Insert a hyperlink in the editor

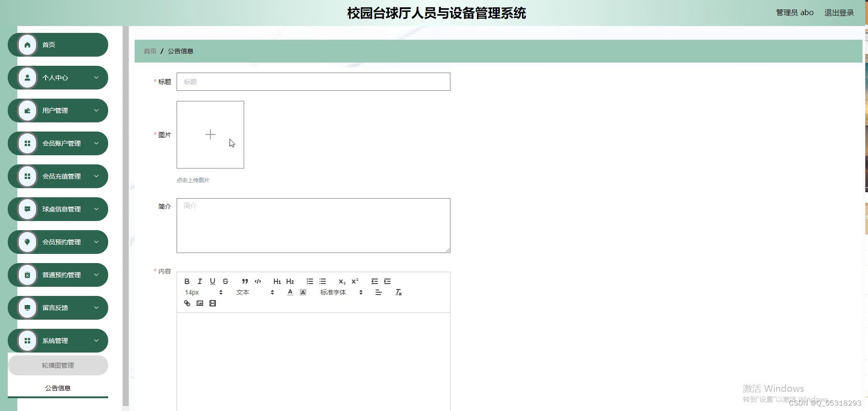coord(187,303)
